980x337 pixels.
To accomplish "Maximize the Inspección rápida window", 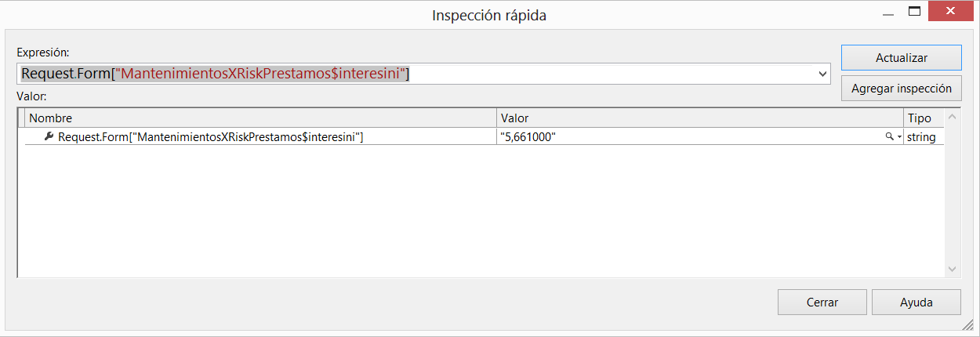I will pyautogui.click(x=913, y=12).
